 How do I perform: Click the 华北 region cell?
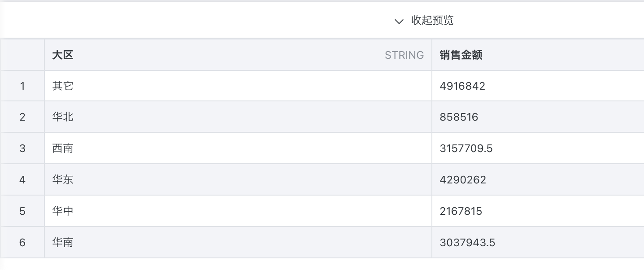[x=63, y=117]
